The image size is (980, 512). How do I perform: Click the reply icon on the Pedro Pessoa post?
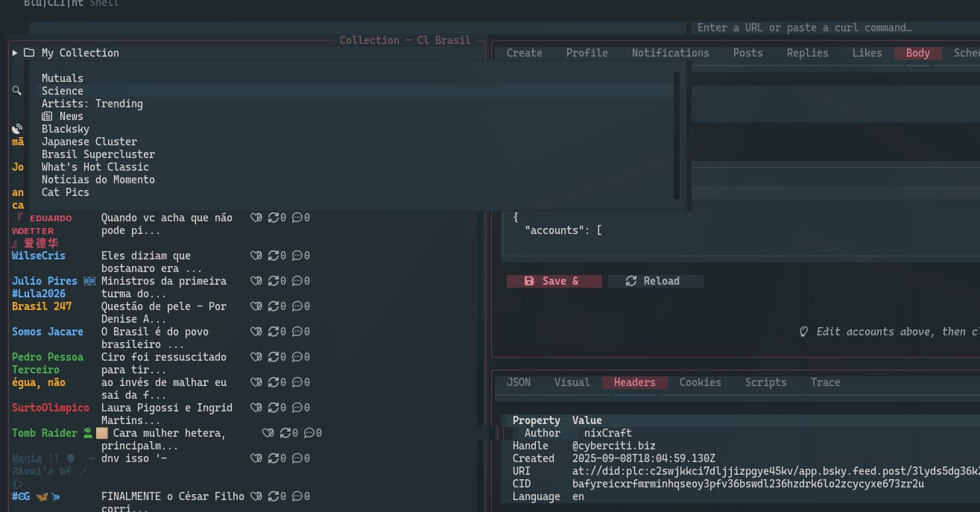[297, 357]
